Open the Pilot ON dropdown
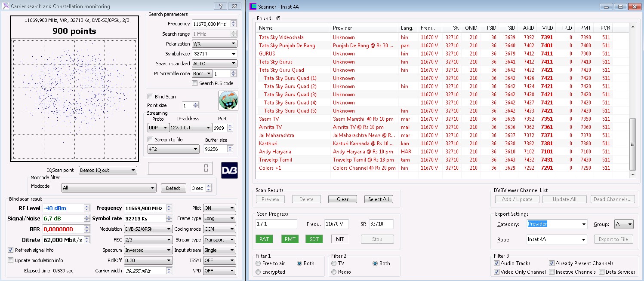644x281 pixels. click(x=219, y=208)
